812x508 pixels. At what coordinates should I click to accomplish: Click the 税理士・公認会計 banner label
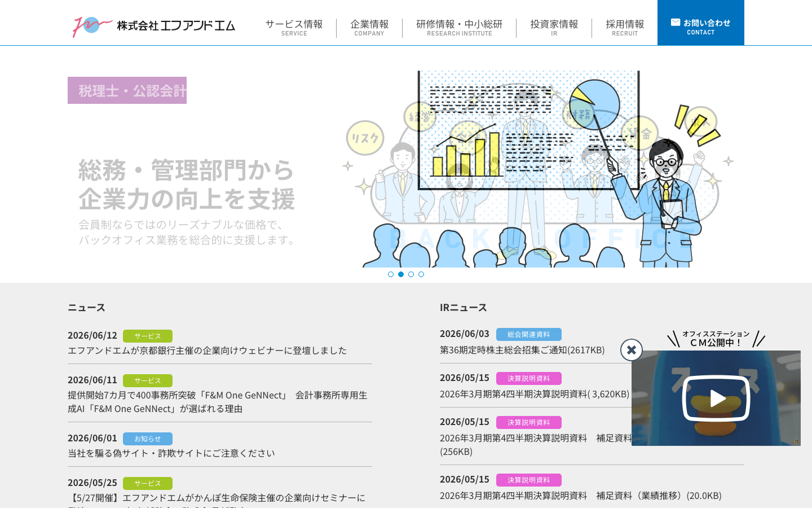[x=127, y=90]
